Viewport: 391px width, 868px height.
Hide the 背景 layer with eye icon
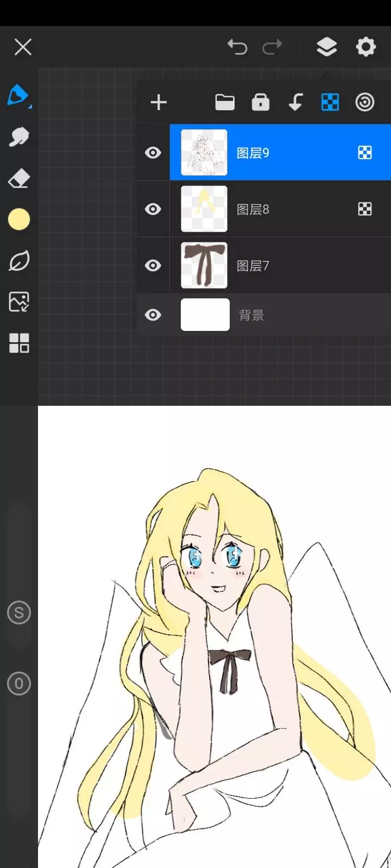153,315
